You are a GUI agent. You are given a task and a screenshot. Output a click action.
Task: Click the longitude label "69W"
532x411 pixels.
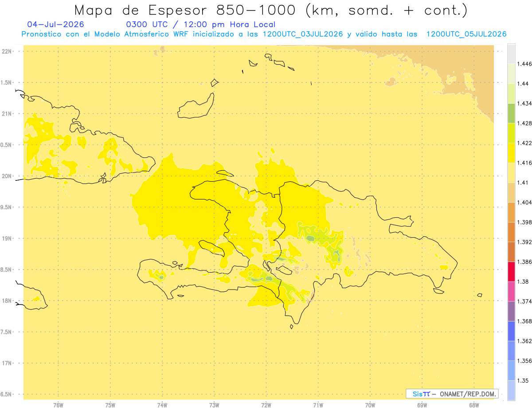click(x=422, y=405)
